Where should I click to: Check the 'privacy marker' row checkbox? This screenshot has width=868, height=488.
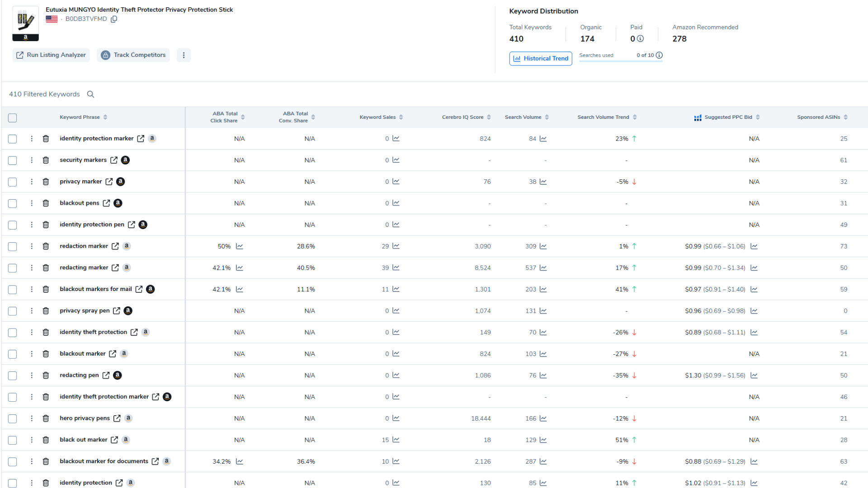(x=13, y=182)
